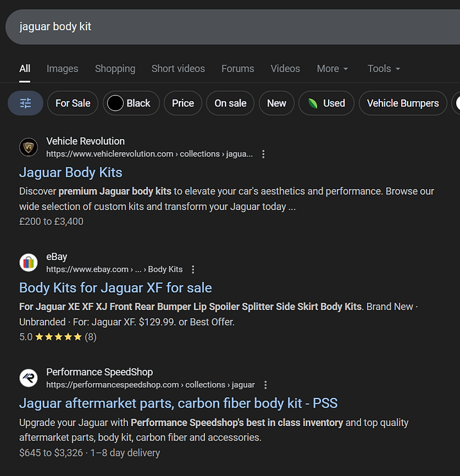460x476 pixels.
Task: Switch to the Images tab
Action: 62,69
